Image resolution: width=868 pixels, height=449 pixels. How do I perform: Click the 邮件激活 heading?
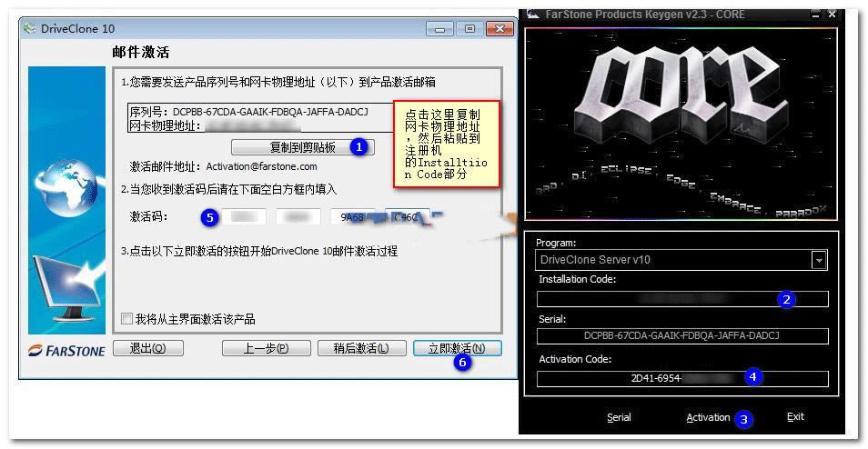141,53
